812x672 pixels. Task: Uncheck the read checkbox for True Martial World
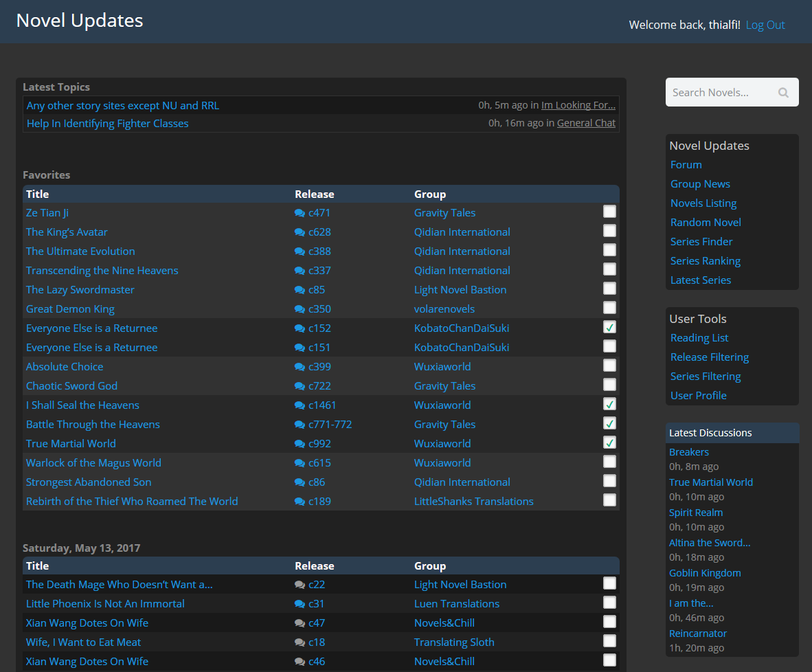[x=609, y=443]
